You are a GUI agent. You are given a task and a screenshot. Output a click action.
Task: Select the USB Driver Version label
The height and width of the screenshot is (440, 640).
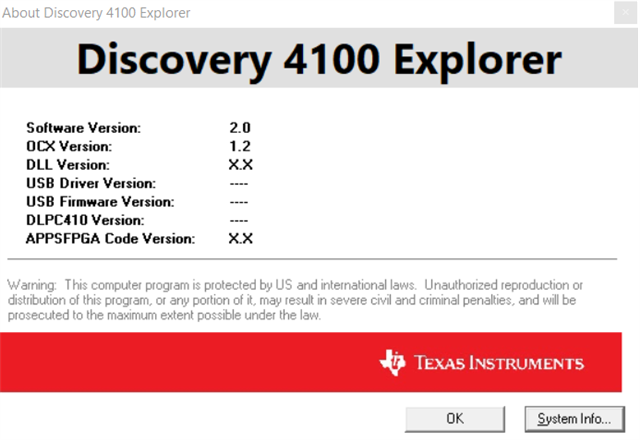[91, 183]
